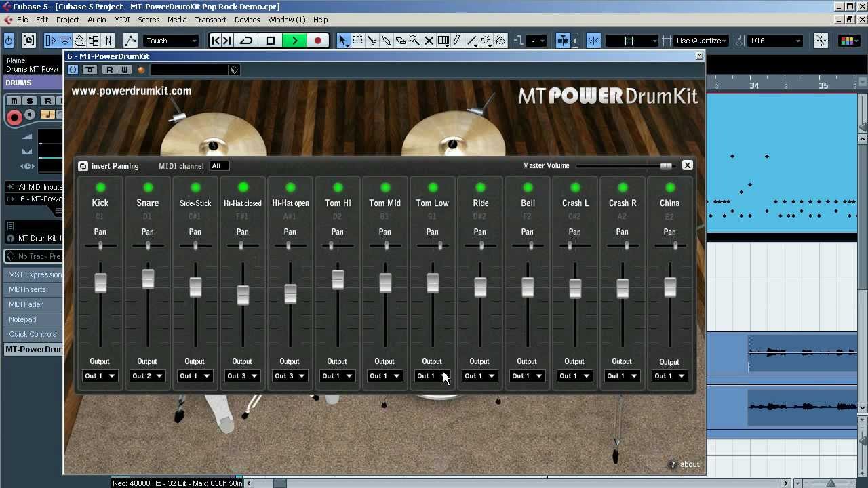Screen dimensions: 868x488
Task: Select the Draw pencil tool
Action: 458,41
